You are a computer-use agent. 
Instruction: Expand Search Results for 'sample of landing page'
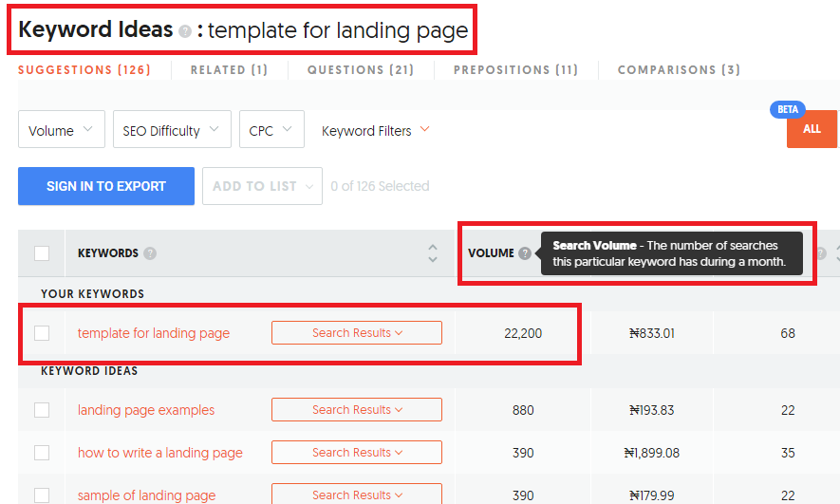click(357, 494)
